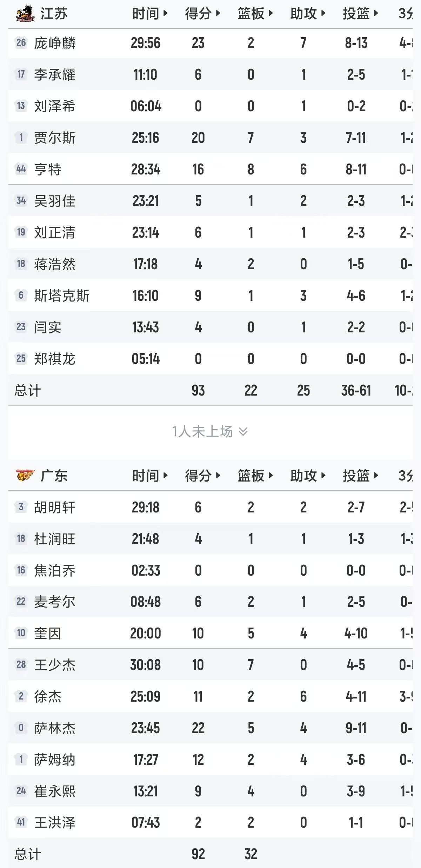Screen dimensions: 421x868
Task: Sort Jiangsu table by 投篮 column
Action: pyautogui.click(x=360, y=14)
